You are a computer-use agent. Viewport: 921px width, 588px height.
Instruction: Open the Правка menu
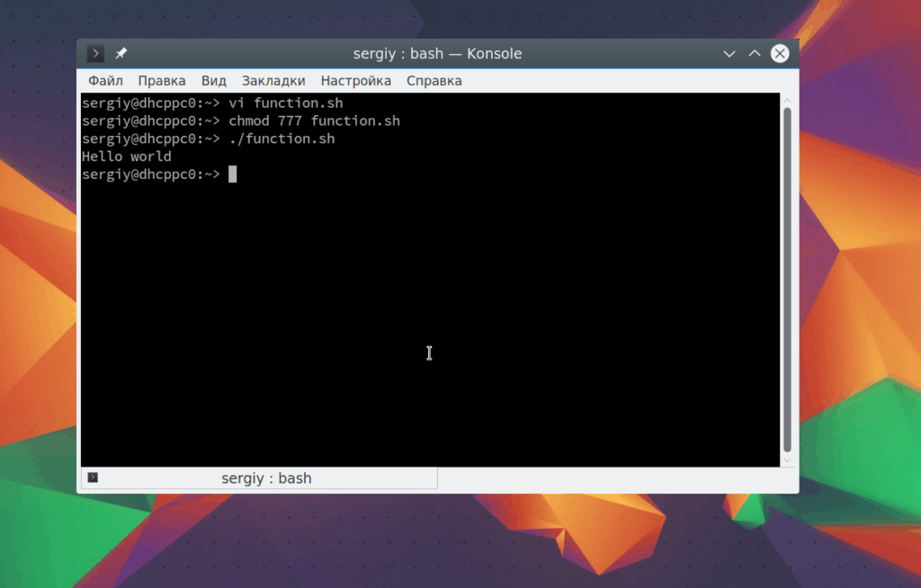(x=162, y=81)
